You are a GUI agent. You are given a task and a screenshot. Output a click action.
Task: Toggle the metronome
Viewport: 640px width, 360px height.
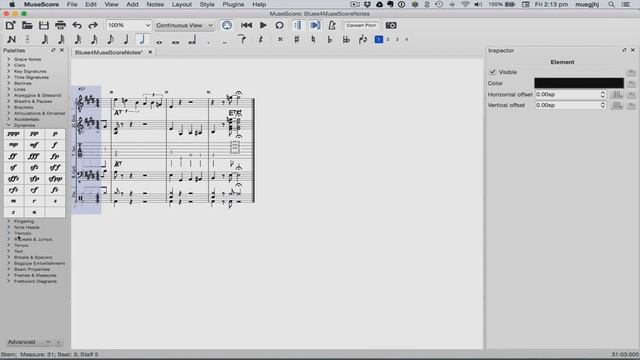(x=332, y=25)
